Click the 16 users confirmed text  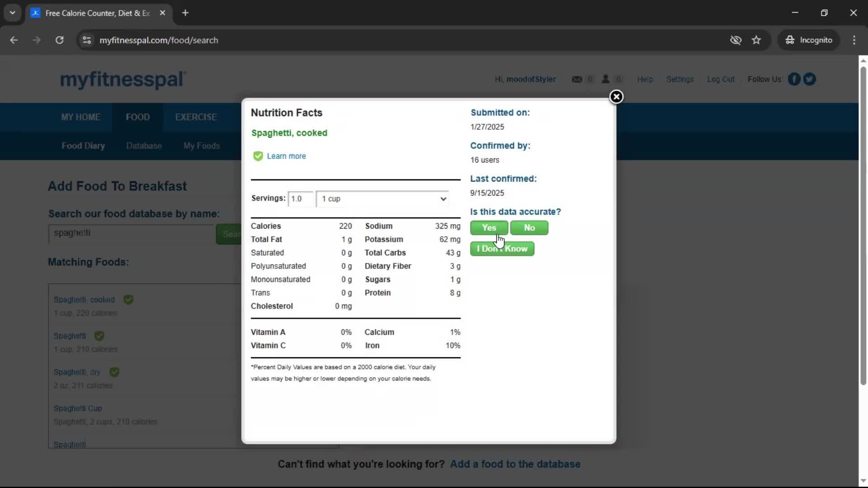[x=485, y=160]
